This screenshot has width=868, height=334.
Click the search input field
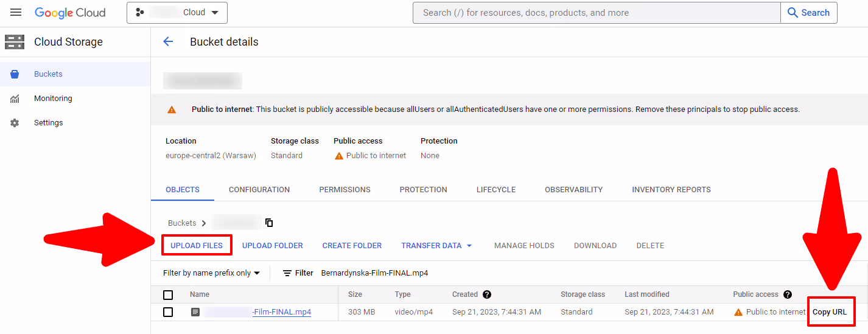[x=597, y=12]
